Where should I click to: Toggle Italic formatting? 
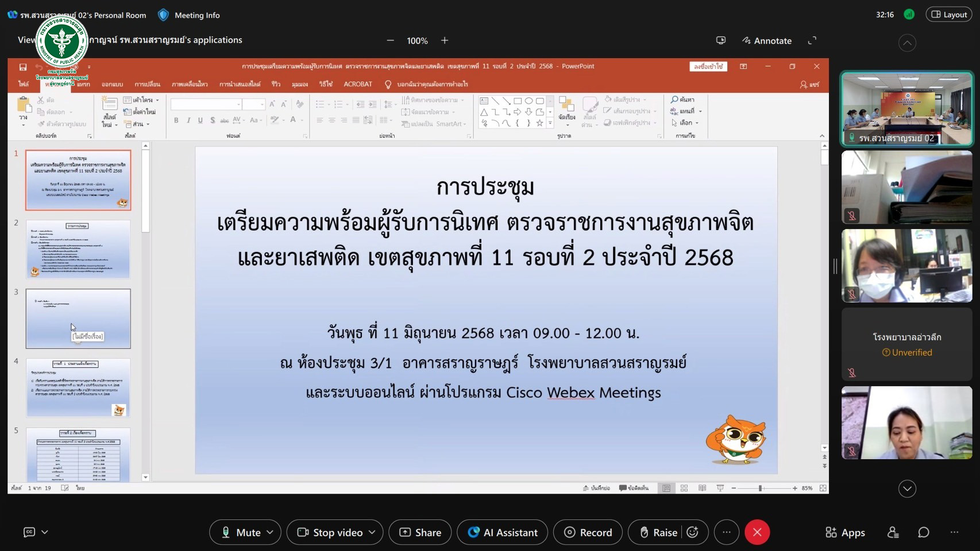188,120
